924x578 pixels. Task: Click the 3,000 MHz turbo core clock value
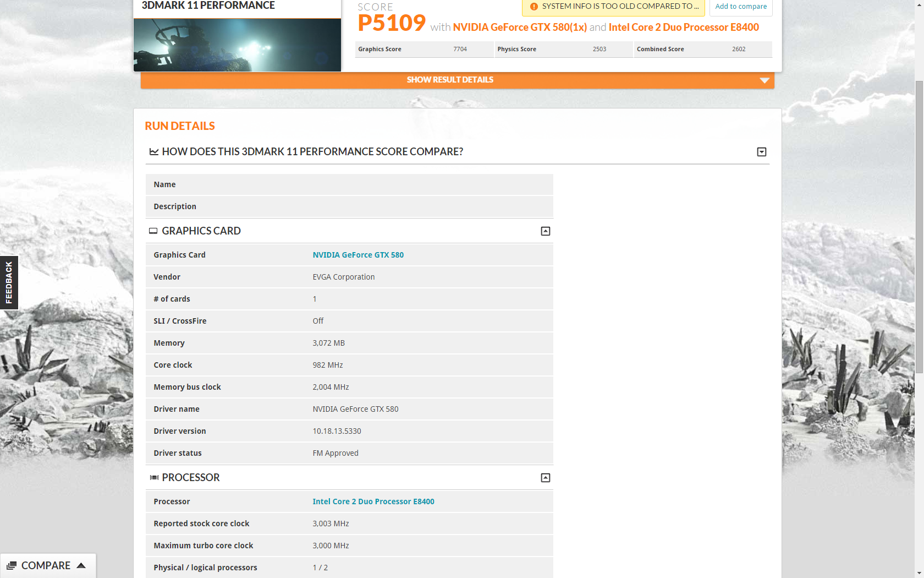point(331,546)
